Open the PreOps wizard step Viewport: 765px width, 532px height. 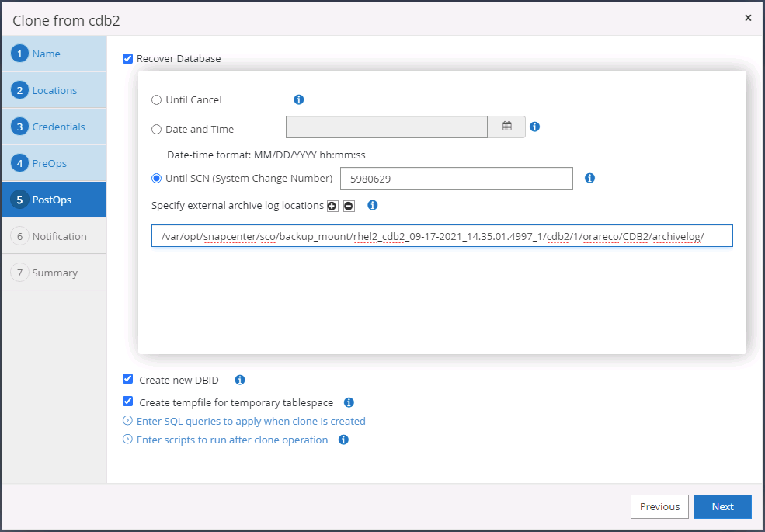point(50,163)
